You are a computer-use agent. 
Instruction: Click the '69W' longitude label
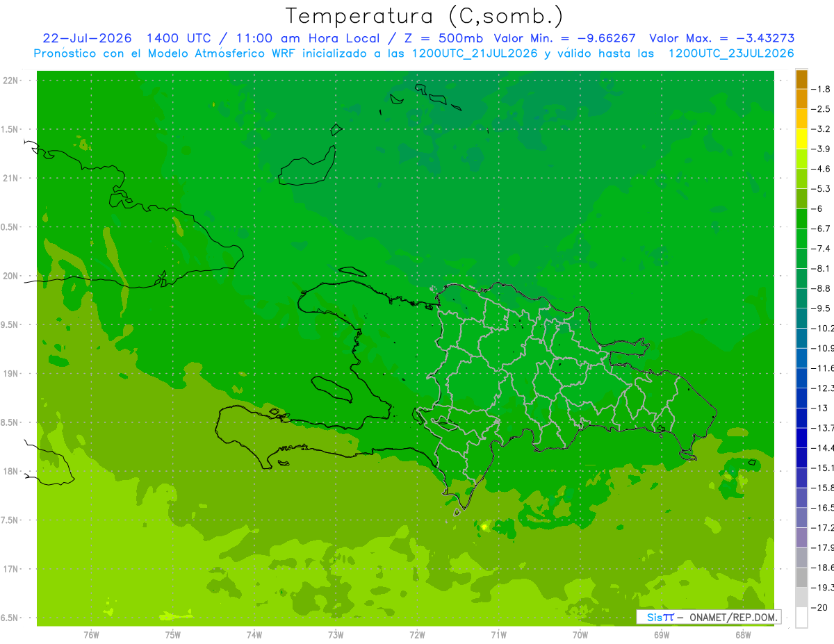(662, 634)
